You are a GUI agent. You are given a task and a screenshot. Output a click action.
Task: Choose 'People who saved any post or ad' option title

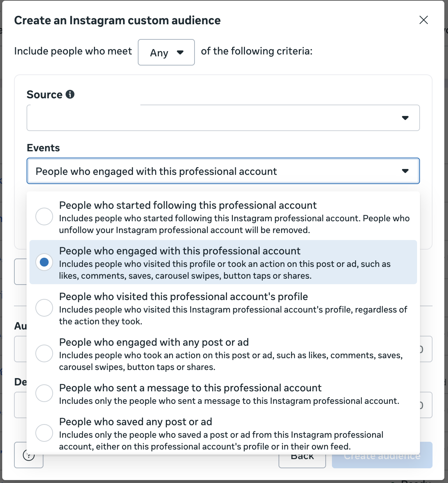coord(136,422)
